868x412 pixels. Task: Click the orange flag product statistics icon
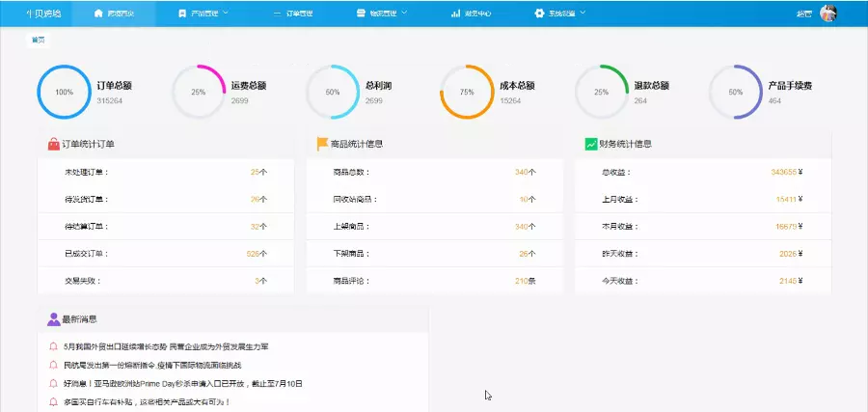click(x=322, y=144)
